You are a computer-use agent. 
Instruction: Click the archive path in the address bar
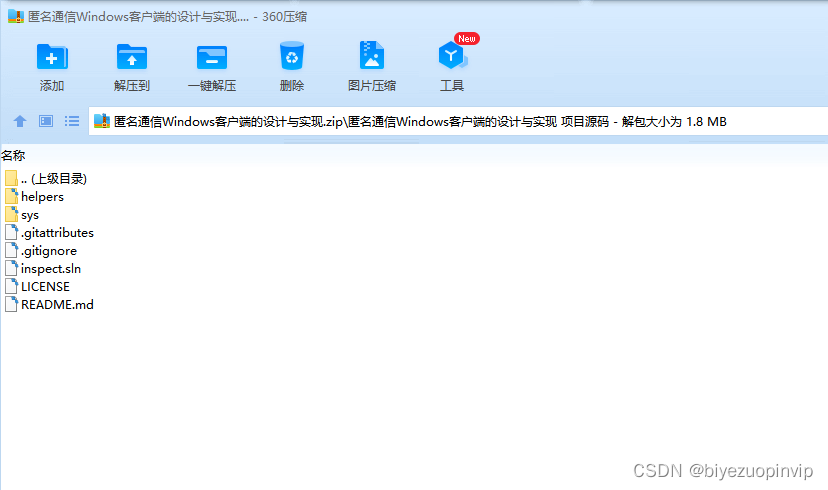coord(420,122)
